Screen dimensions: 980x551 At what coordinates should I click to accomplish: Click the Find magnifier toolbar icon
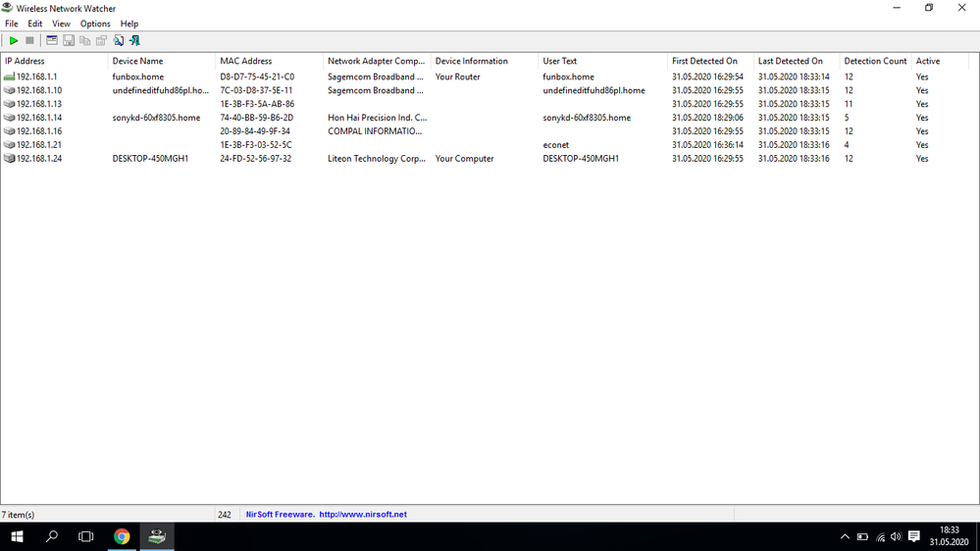[x=118, y=40]
